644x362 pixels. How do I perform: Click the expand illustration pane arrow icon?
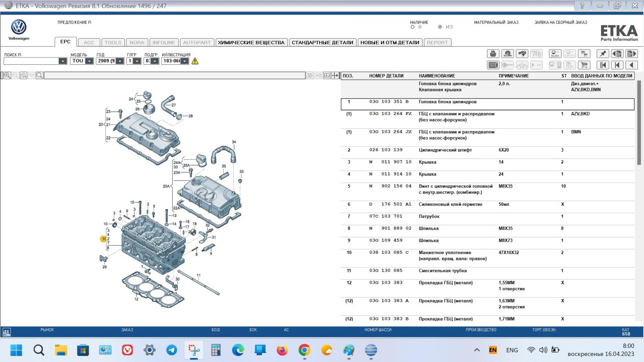point(335,75)
